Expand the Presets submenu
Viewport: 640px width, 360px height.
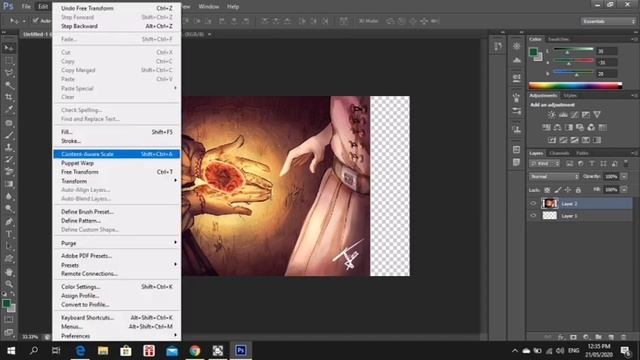pos(117,265)
